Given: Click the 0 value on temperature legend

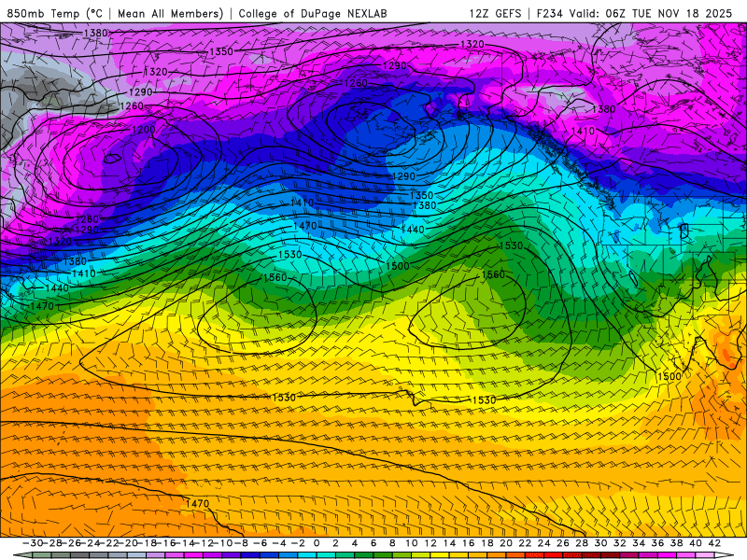Looking at the screenshot, I should click(317, 543).
